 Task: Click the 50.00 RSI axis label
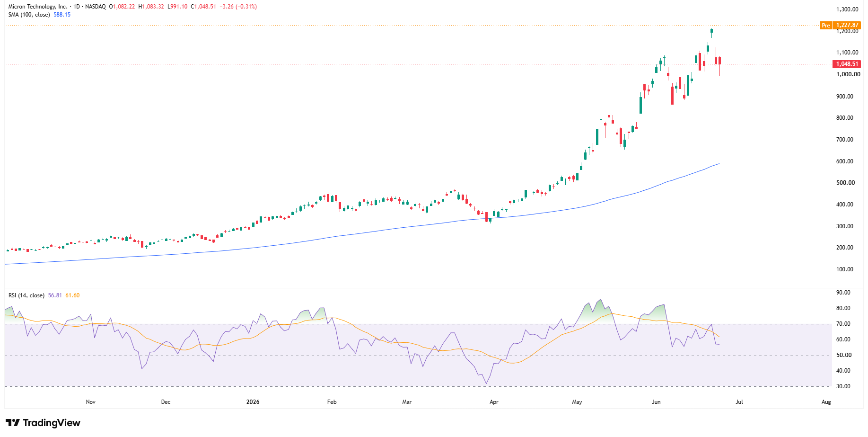point(843,355)
